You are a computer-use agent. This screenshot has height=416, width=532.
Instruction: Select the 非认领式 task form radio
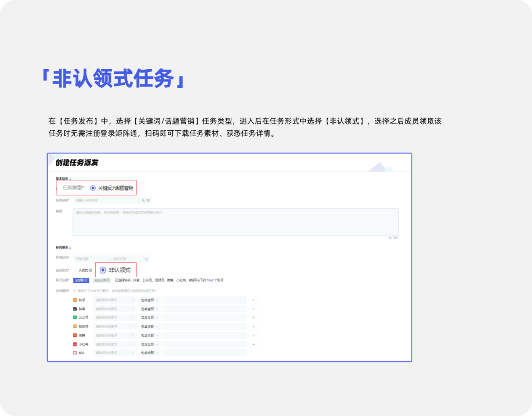tap(103, 270)
